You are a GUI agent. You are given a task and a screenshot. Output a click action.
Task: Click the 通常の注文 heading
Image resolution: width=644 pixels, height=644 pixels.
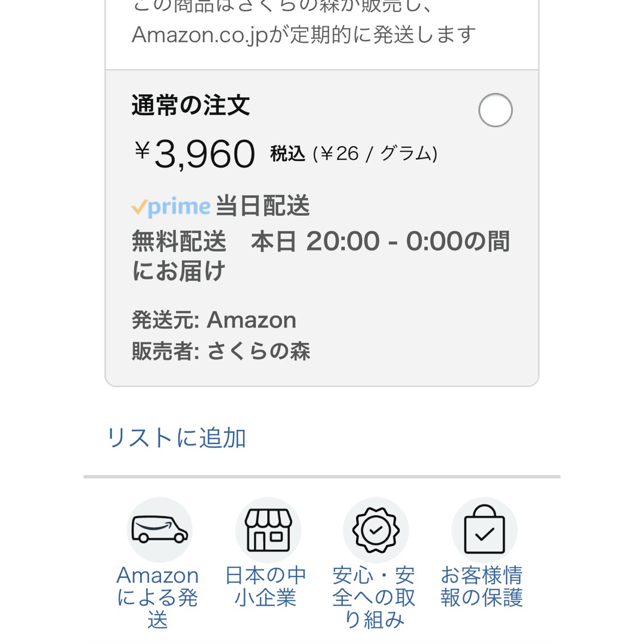click(x=191, y=105)
